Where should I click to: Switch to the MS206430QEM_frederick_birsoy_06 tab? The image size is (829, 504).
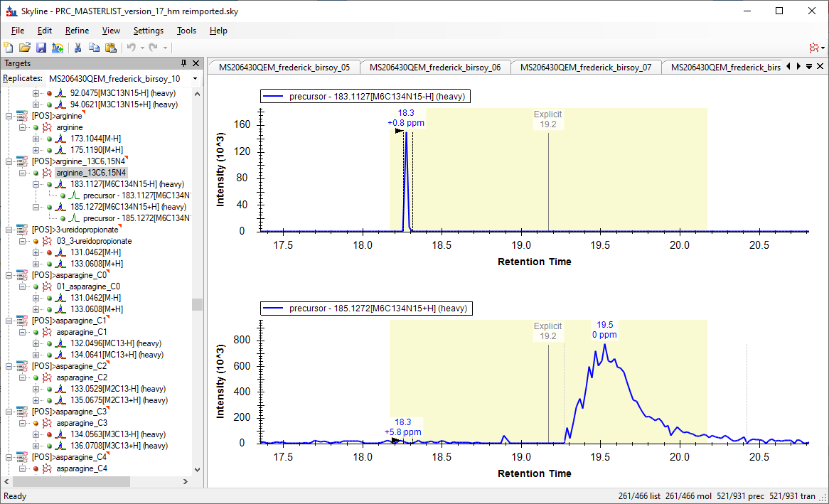click(439, 68)
